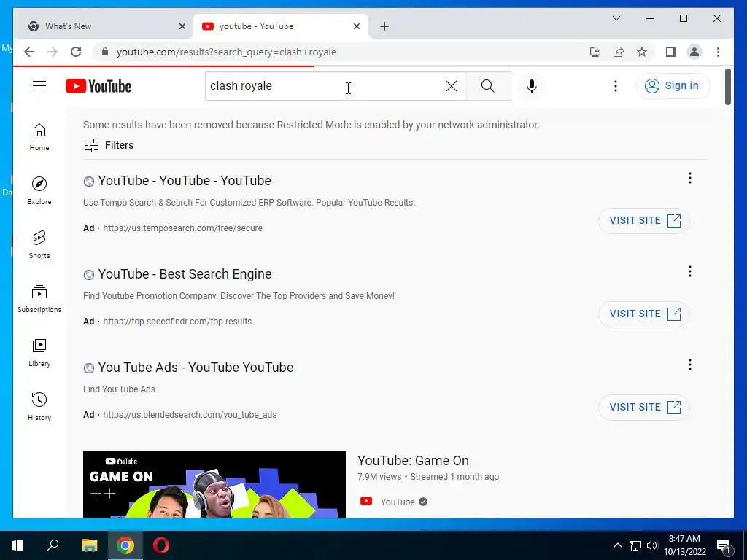This screenshot has height=560, width=747.
Task: Open the YouTube hamburger guide menu
Action: tap(39, 86)
